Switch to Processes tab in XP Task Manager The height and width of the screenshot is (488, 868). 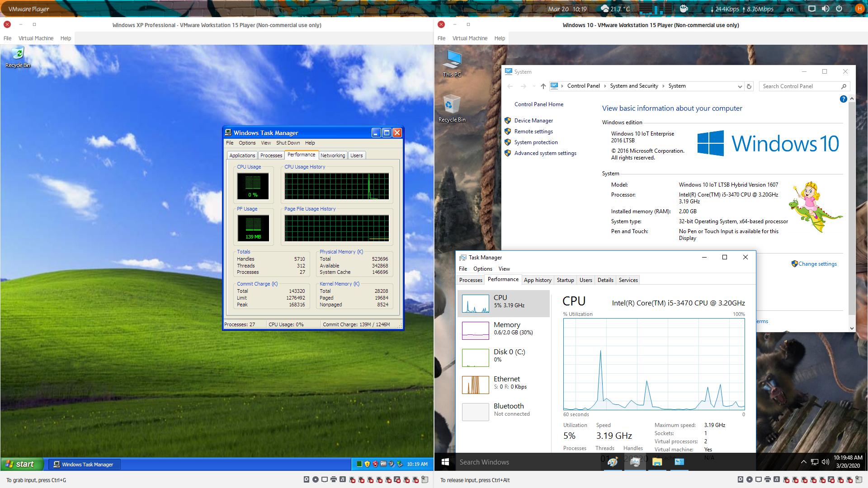click(271, 155)
